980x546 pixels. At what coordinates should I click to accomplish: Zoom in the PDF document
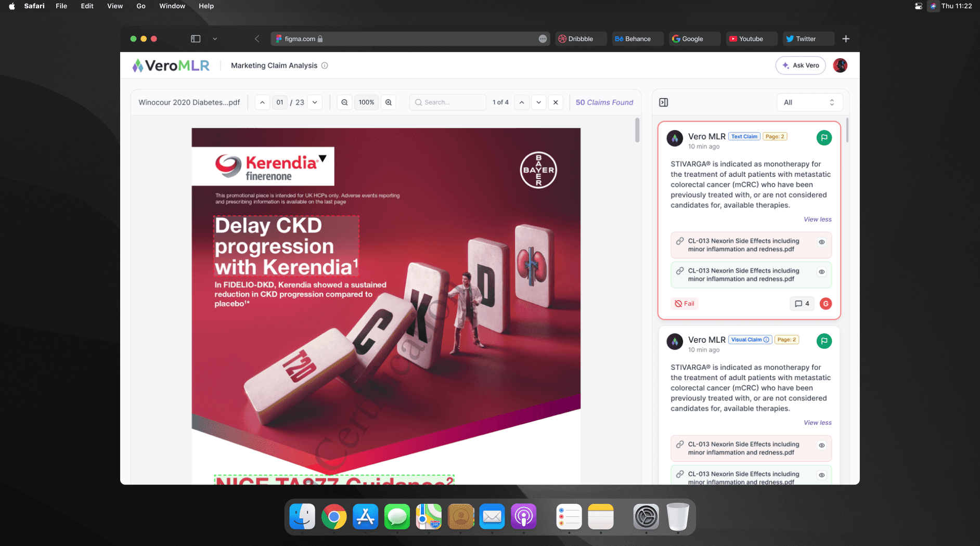coord(389,102)
